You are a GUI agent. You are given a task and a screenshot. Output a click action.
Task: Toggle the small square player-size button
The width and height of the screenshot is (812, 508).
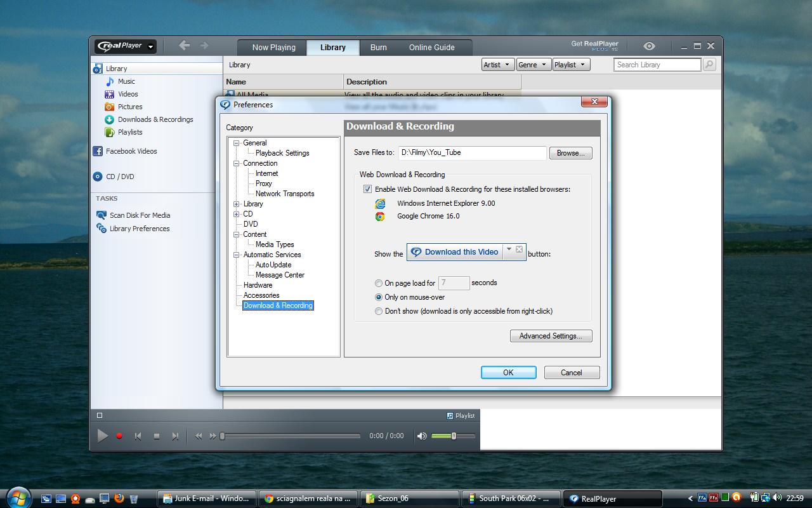pos(100,415)
